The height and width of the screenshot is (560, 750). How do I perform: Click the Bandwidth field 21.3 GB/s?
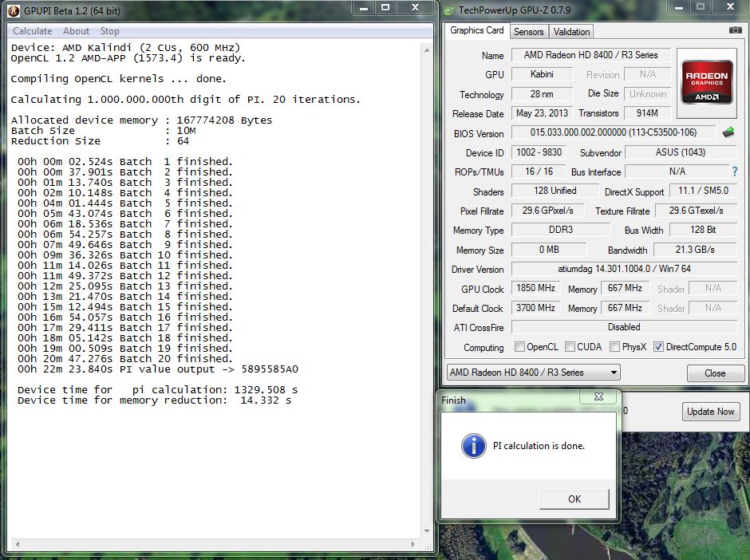point(695,250)
